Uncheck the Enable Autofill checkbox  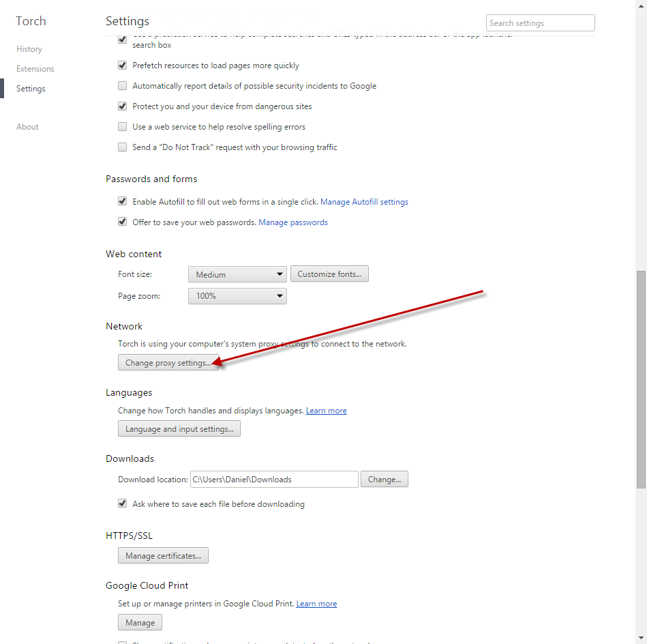coord(122,201)
